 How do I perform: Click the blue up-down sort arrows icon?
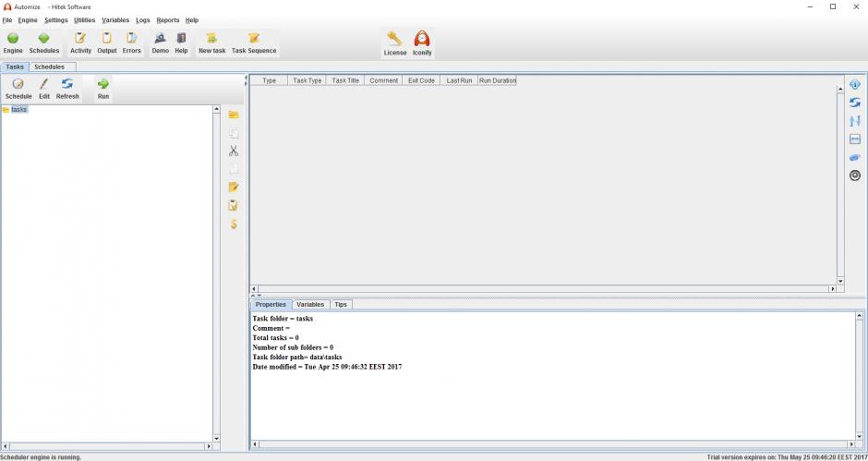855,121
